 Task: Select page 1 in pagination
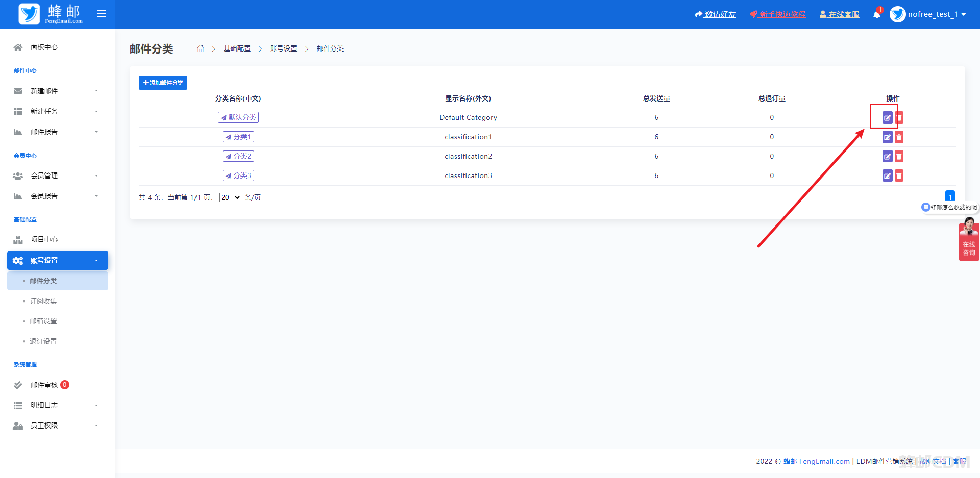[950, 197]
